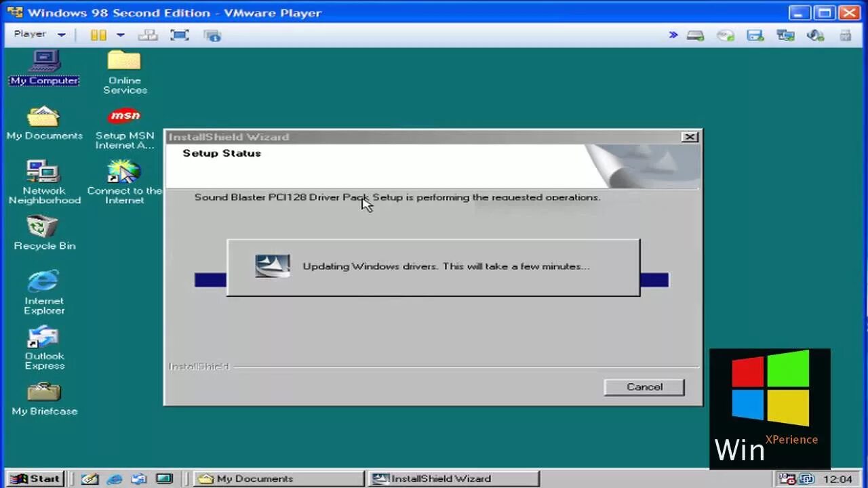Screen dimensions: 868x488
Task: Select the Setup MSN Internet Access icon
Action: pos(125,127)
